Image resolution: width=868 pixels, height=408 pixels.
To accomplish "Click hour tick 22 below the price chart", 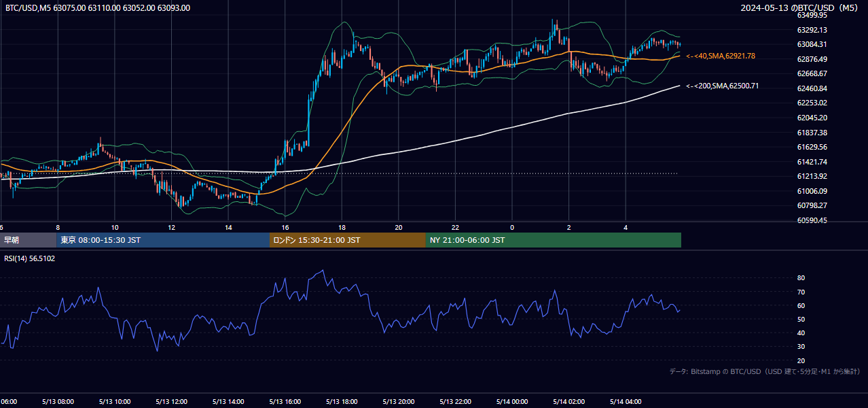I will [456, 227].
